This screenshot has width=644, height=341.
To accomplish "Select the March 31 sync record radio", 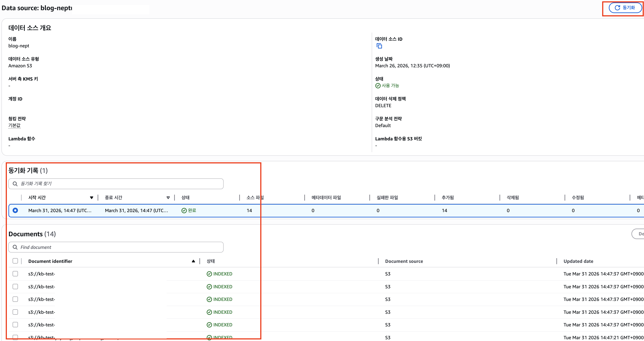I will (15, 210).
